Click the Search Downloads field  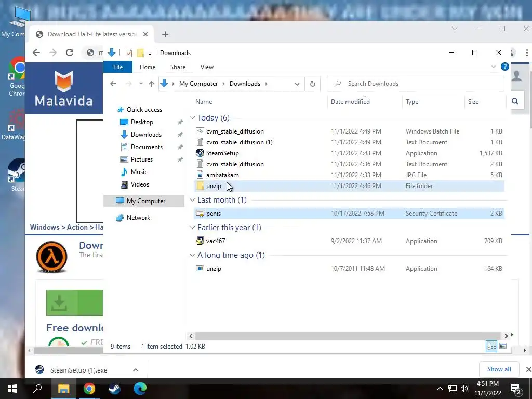[415, 84]
